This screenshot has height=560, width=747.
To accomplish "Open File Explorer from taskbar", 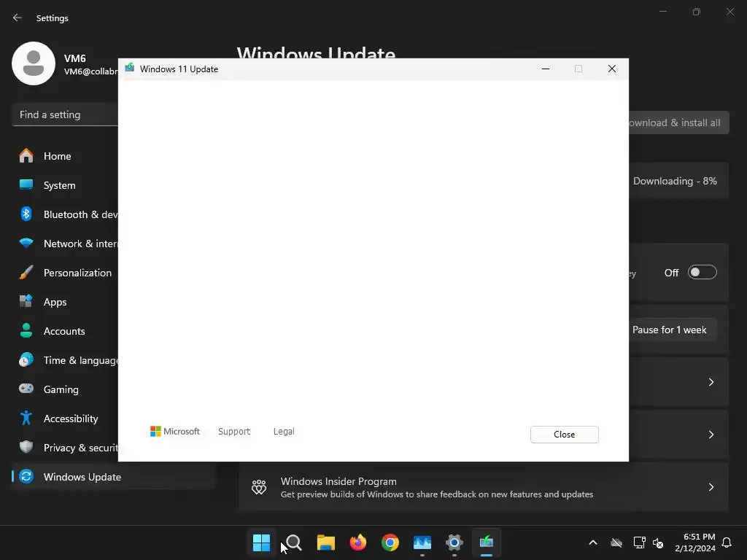I will coord(326,542).
